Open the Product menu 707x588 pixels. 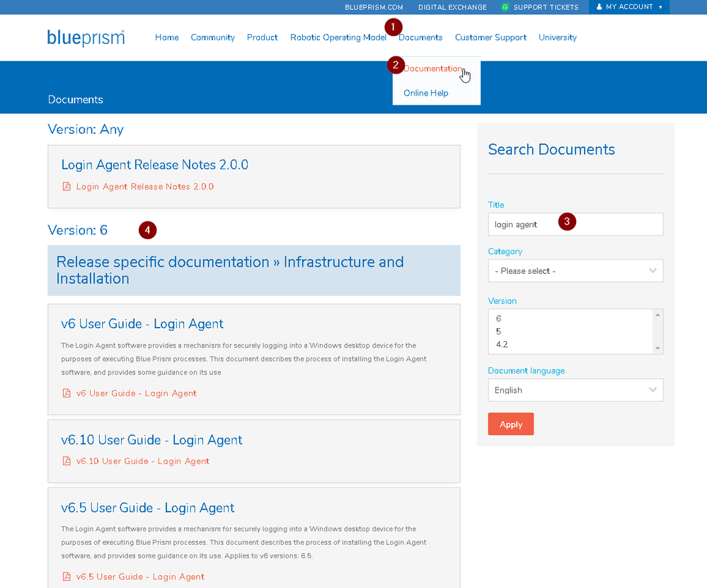tap(263, 38)
